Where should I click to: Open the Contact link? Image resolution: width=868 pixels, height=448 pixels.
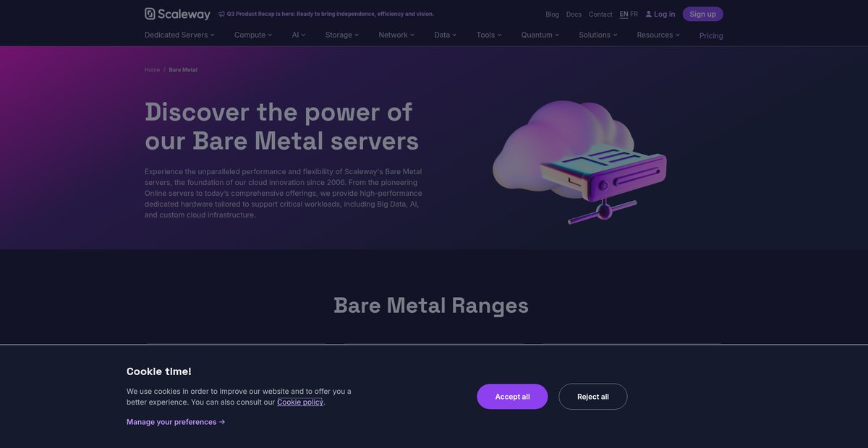(600, 14)
